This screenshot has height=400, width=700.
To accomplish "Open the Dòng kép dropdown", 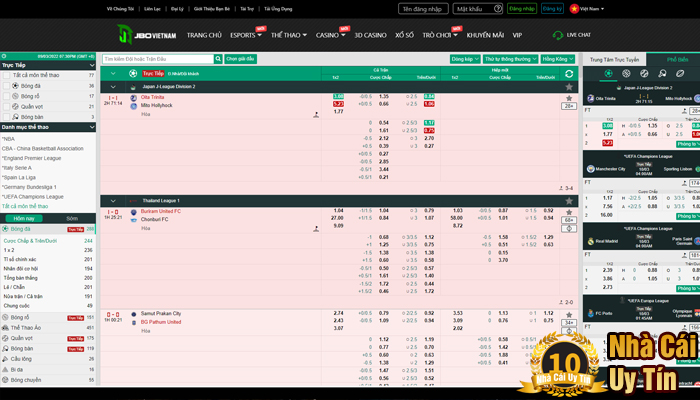I will coord(463,59).
